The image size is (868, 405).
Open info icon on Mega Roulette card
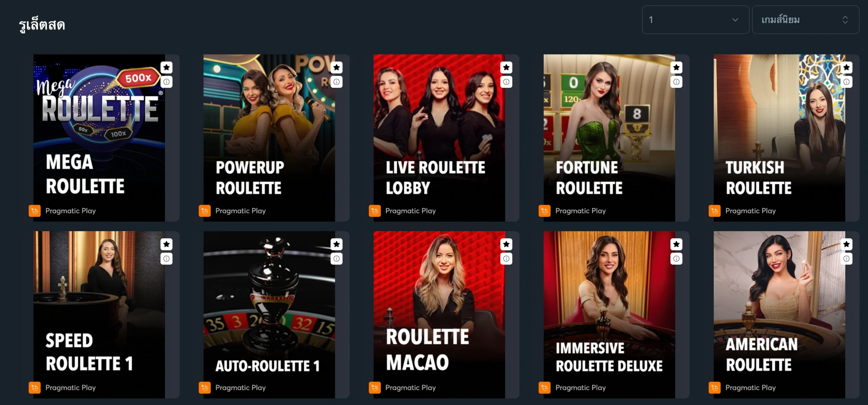tap(166, 82)
